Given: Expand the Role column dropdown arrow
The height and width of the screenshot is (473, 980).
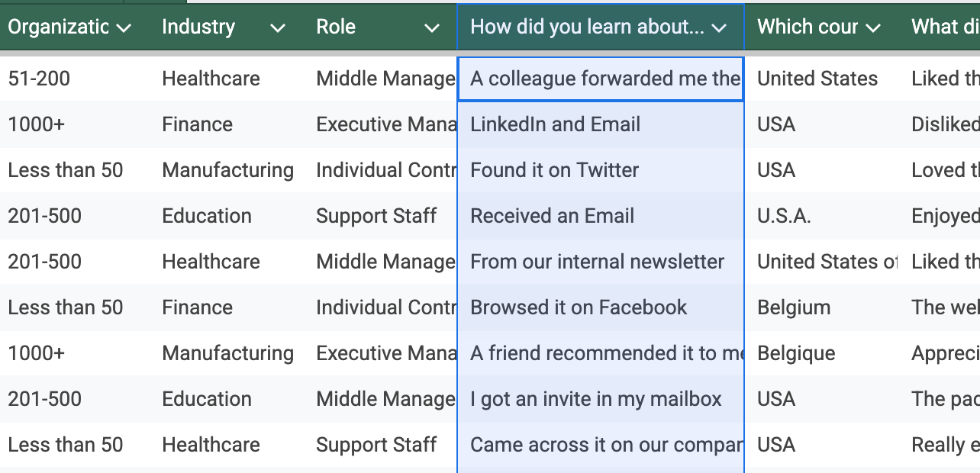Looking at the screenshot, I should pos(432,28).
